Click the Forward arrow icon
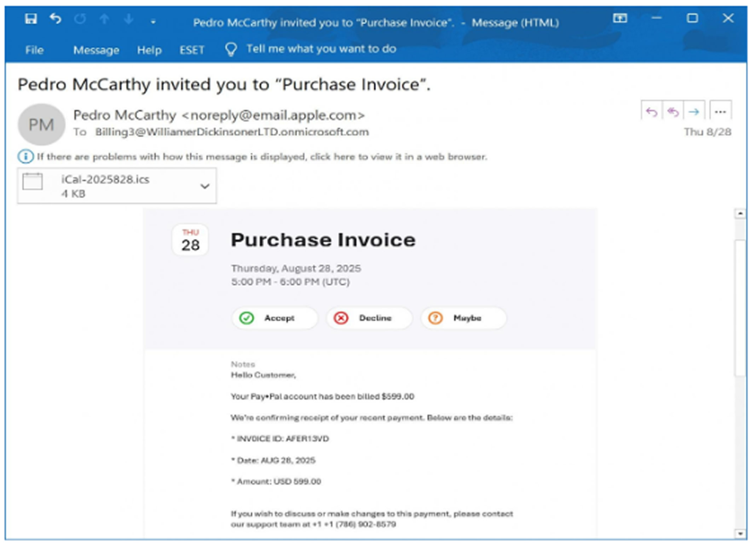This screenshot has height=545, width=756. coord(694,111)
